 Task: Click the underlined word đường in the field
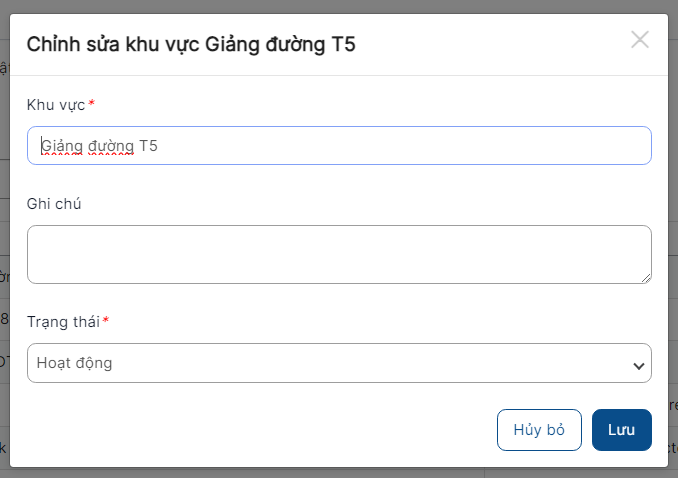[111, 146]
